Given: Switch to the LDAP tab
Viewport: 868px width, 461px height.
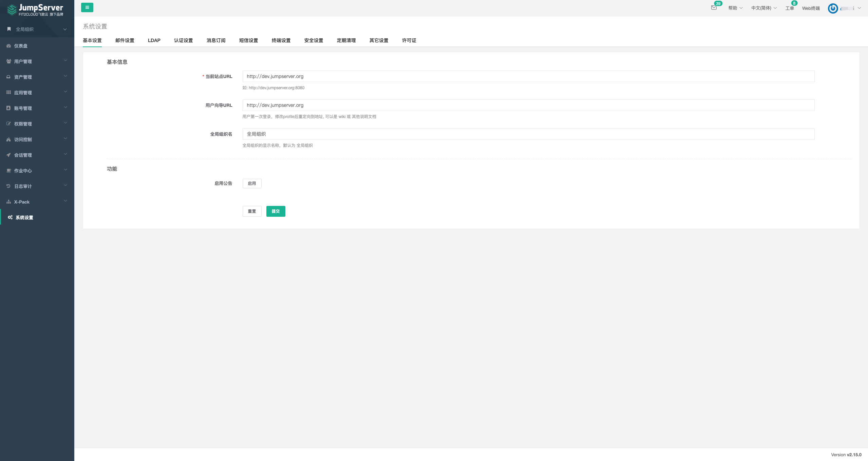Looking at the screenshot, I should pyautogui.click(x=154, y=40).
